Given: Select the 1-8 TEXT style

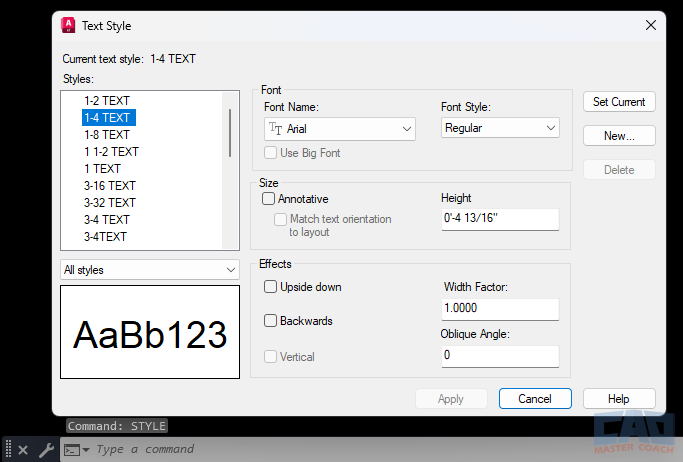Looking at the screenshot, I should (107, 135).
